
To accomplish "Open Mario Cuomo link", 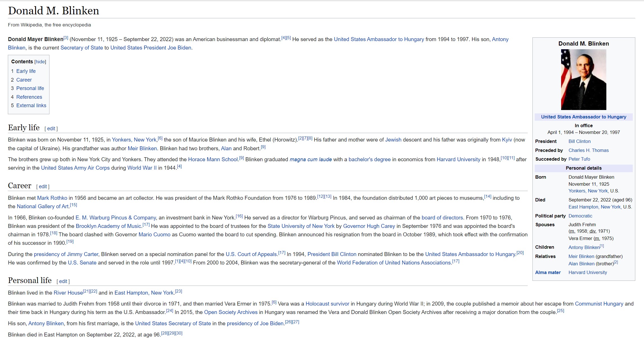I will (x=154, y=235).
